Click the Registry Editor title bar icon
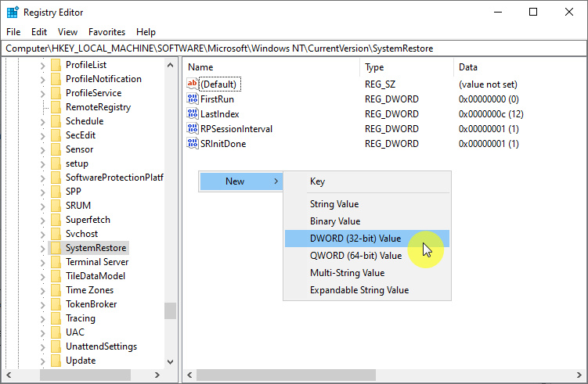Screen dimensions: 588x384 tap(13, 13)
